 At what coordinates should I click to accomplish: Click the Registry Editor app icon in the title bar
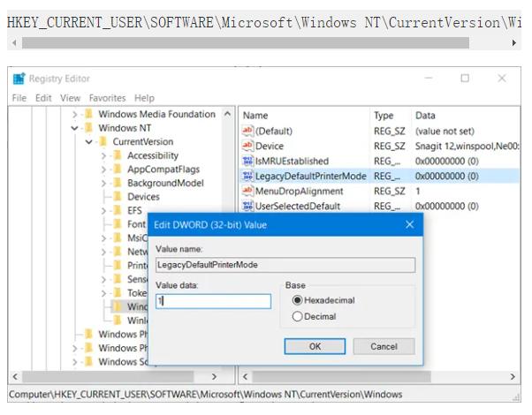(x=19, y=79)
